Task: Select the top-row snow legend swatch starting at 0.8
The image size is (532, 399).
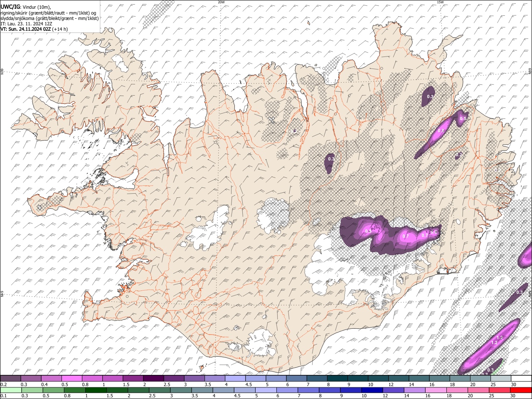Action: point(92,378)
